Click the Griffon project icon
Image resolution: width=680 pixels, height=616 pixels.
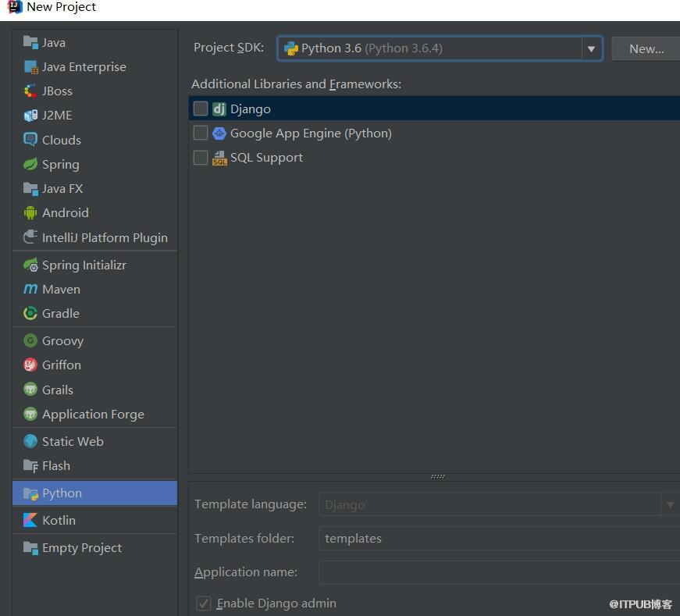point(30,365)
